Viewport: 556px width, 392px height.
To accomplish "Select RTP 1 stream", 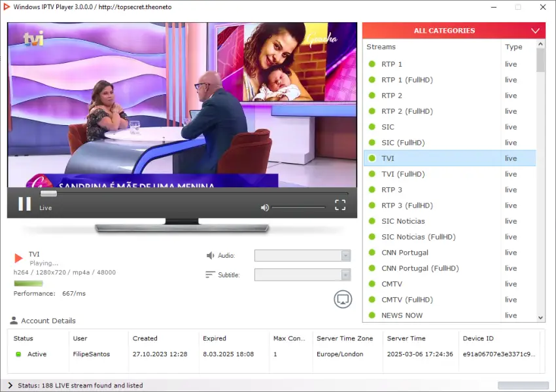I will coord(449,64).
